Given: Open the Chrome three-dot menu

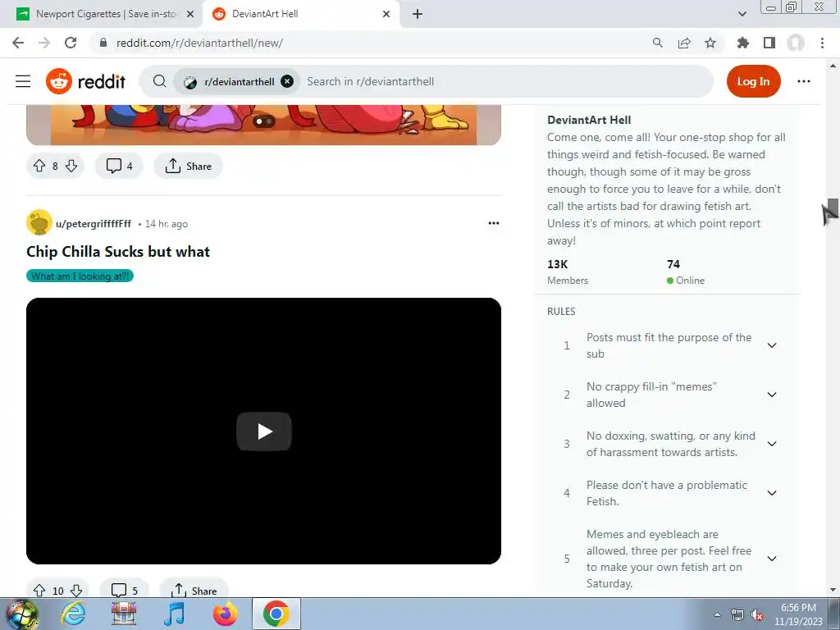Looking at the screenshot, I should (x=822, y=43).
